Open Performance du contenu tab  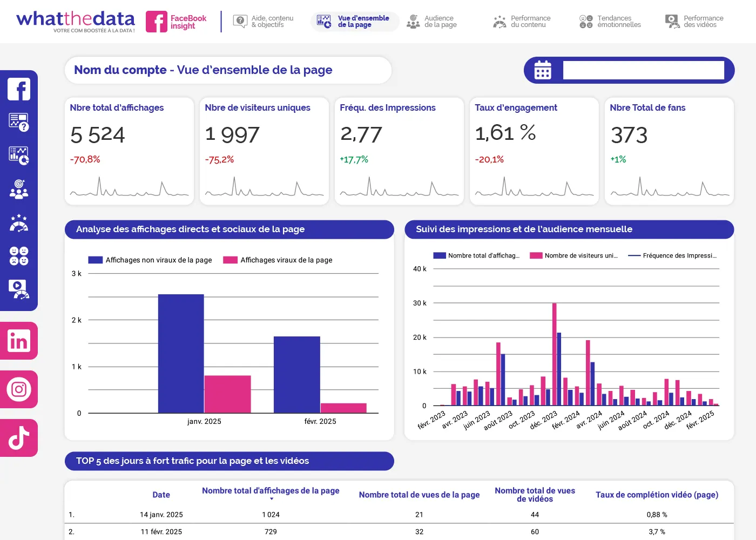click(x=522, y=22)
